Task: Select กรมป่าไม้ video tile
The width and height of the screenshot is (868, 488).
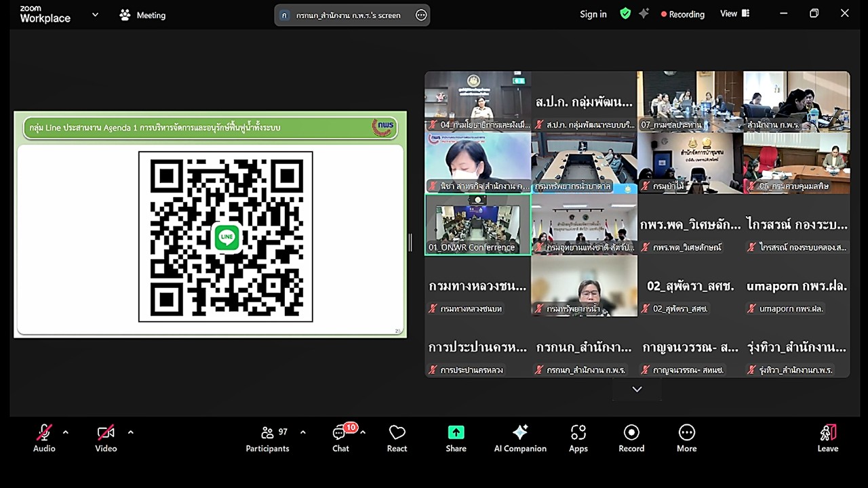Action: coord(690,163)
